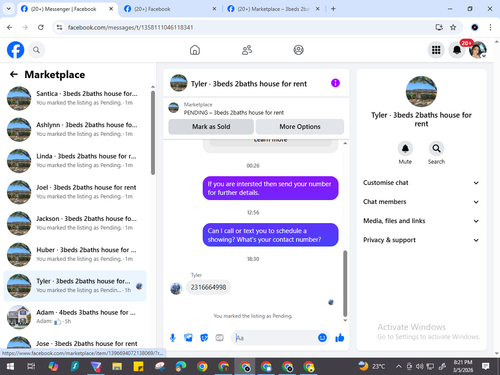Click the back arrow beside Marketplace
The image size is (500, 375).
point(14,74)
